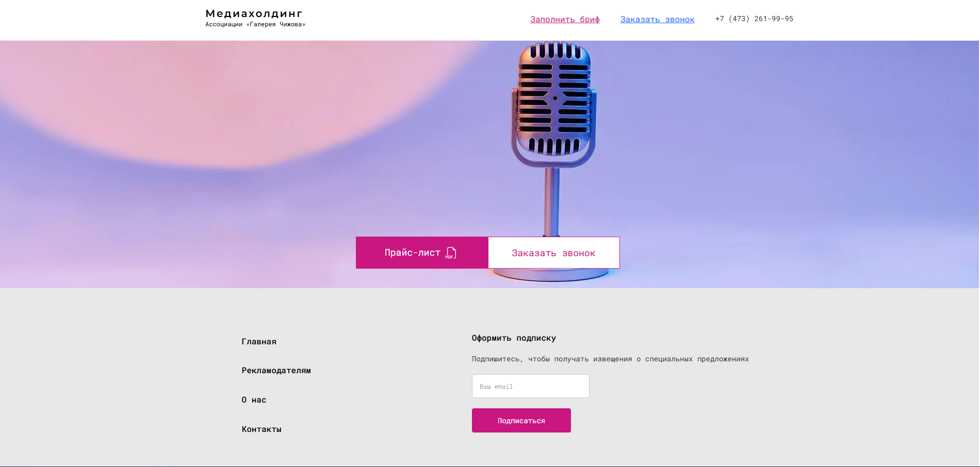Screen dimensions: 980x467
Task: Open the Рекламодателям footer menu item
Action: tap(276, 371)
